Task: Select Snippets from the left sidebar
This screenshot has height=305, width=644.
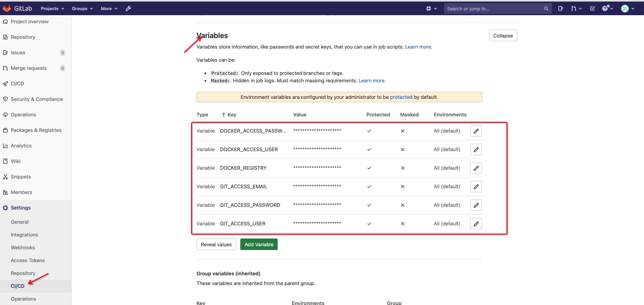Action: tap(21, 176)
